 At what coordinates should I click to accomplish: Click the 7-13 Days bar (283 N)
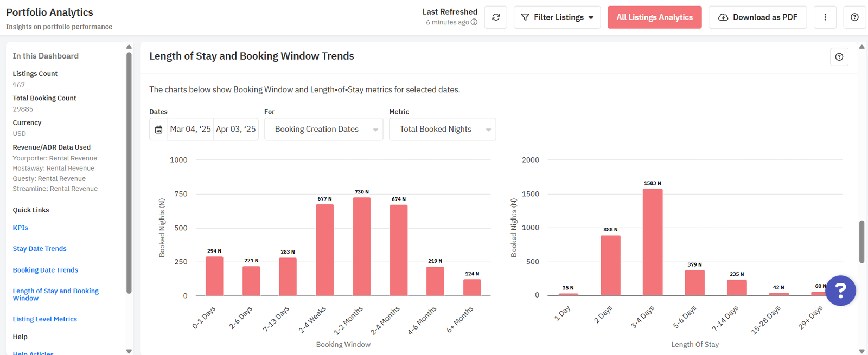pos(288,276)
